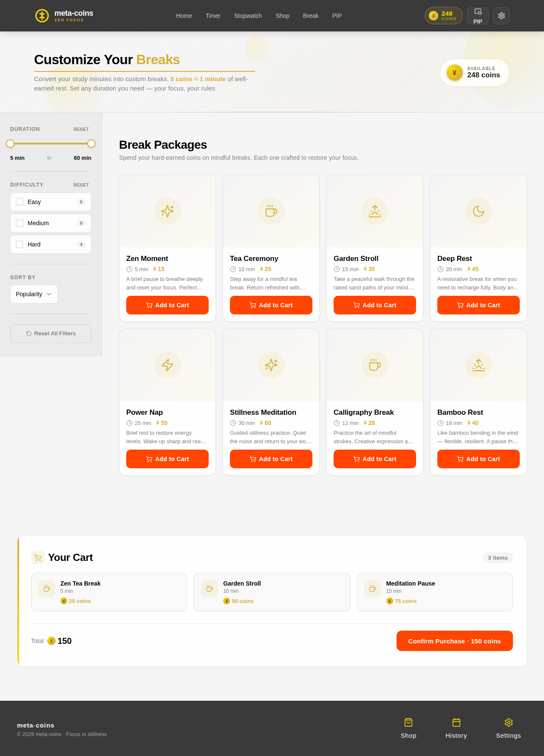
Task: Add Garden Stroll package to cart
Action: (375, 305)
